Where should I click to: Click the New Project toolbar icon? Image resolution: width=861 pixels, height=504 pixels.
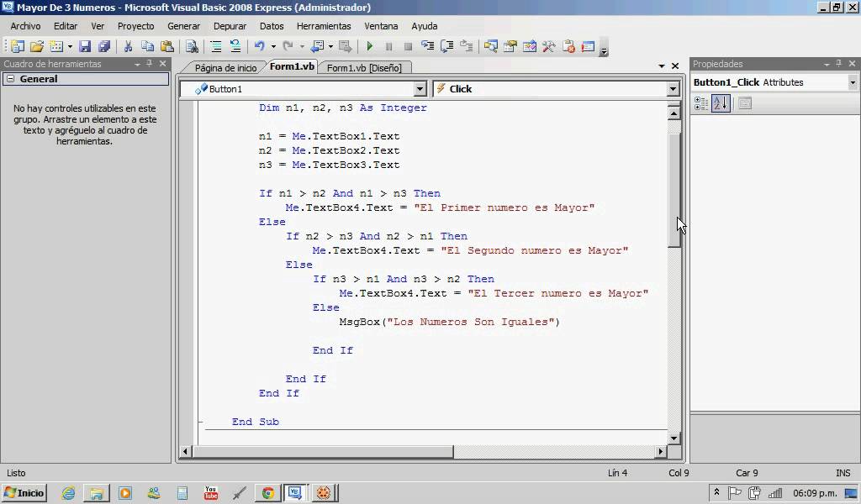point(18,46)
